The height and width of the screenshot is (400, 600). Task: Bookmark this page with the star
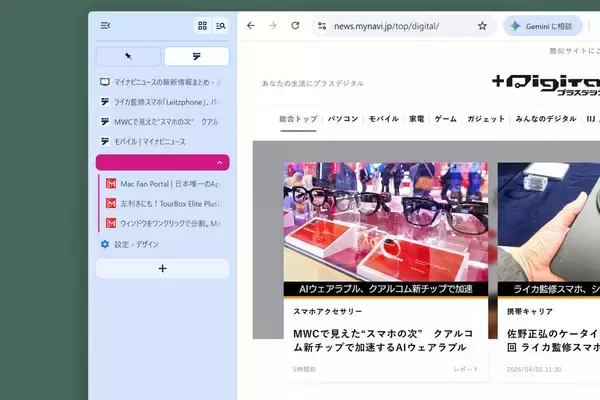coord(482,26)
